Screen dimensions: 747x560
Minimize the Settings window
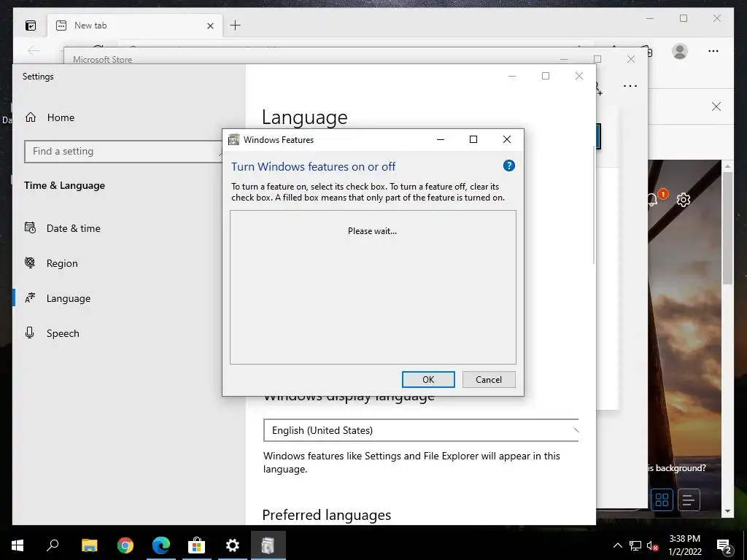[512, 76]
